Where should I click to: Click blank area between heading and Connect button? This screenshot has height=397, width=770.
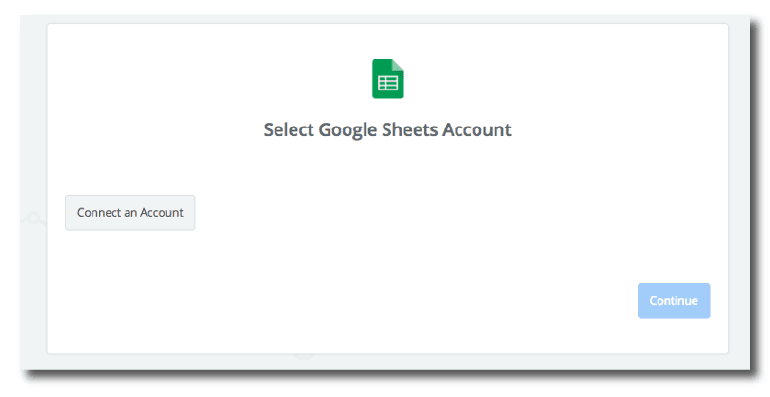[387, 167]
